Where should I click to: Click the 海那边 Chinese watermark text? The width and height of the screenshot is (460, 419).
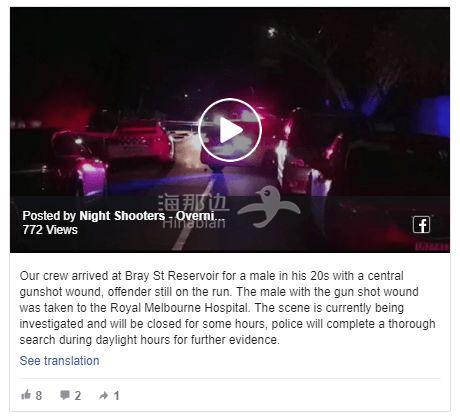pos(193,202)
